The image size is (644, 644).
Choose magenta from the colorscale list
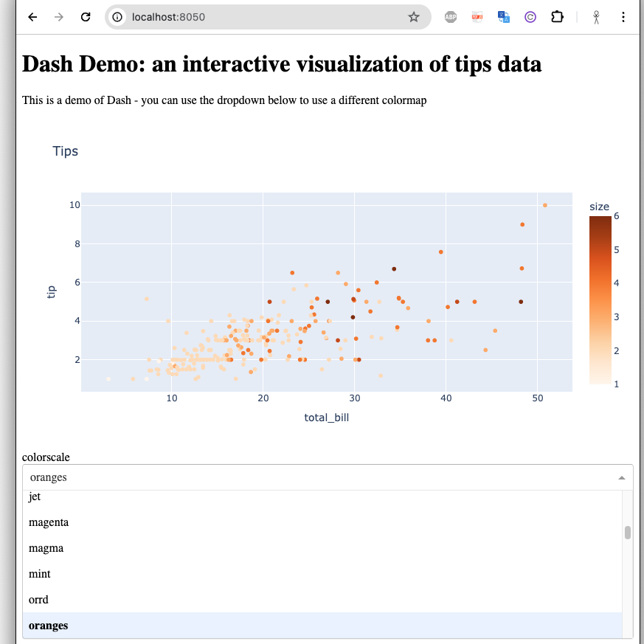pyautogui.click(x=49, y=522)
